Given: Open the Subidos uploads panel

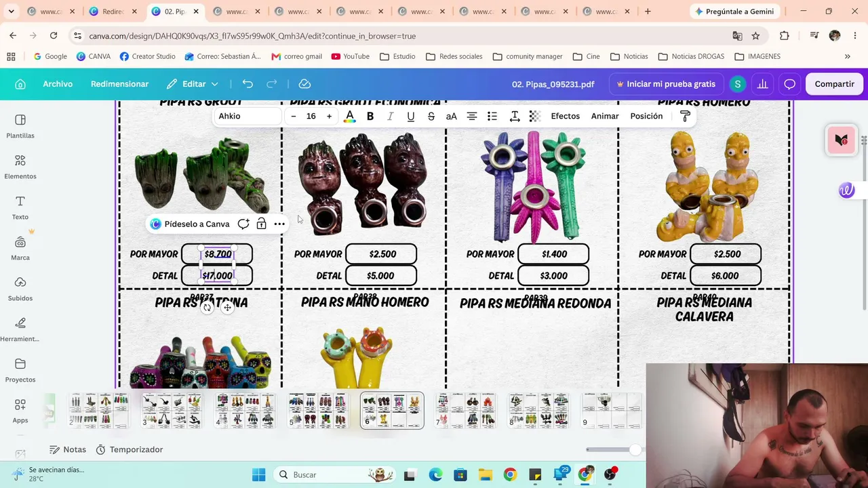Looking at the screenshot, I should click(20, 289).
